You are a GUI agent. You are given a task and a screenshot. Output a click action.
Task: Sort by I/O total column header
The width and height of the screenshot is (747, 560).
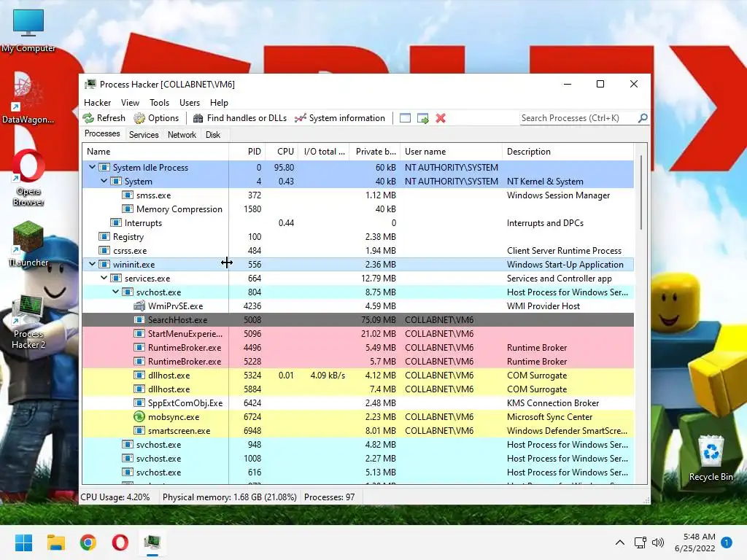[x=324, y=152]
